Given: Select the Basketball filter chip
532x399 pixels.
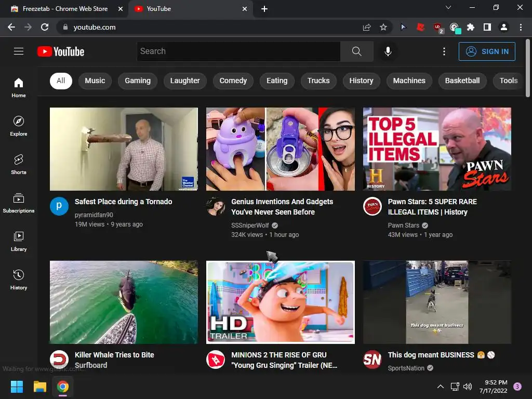Looking at the screenshot, I should tap(462, 81).
